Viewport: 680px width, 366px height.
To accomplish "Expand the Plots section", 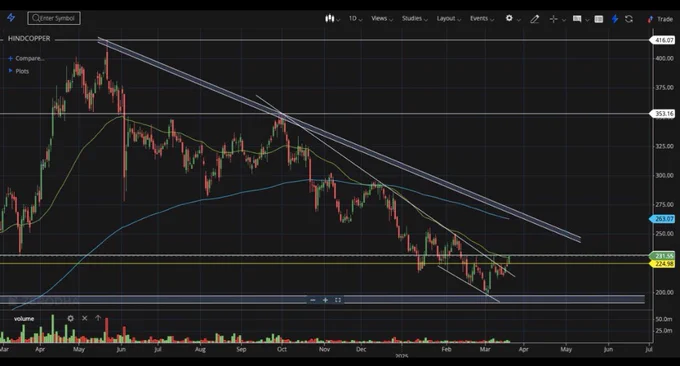I will tap(19, 71).
